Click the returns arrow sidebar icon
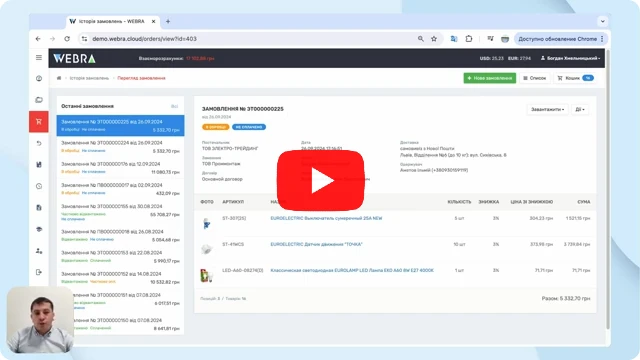 pos(39,143)
